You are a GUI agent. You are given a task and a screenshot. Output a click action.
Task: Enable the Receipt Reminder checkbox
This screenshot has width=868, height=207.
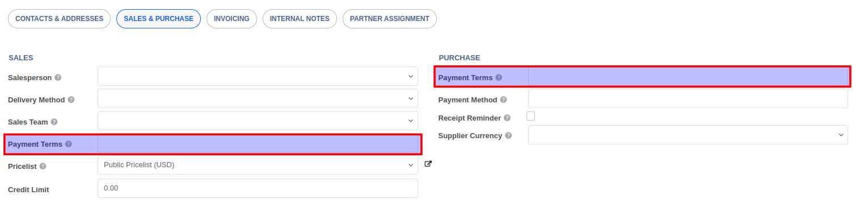[x=531, y=116]
